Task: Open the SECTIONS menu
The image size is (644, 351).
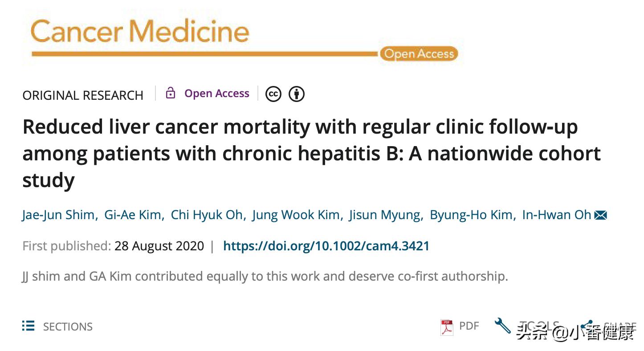Action: coord(67,327)
